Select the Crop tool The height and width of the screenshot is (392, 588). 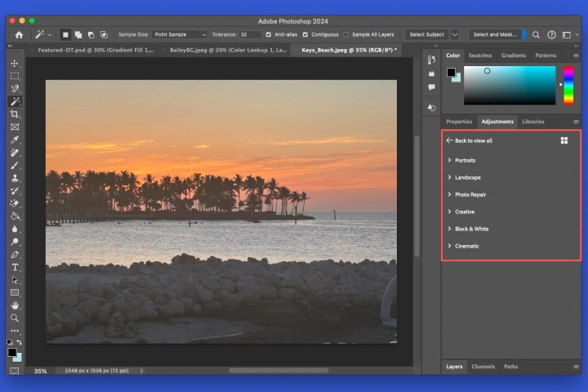pyautogui.click(x=15, y=114)
